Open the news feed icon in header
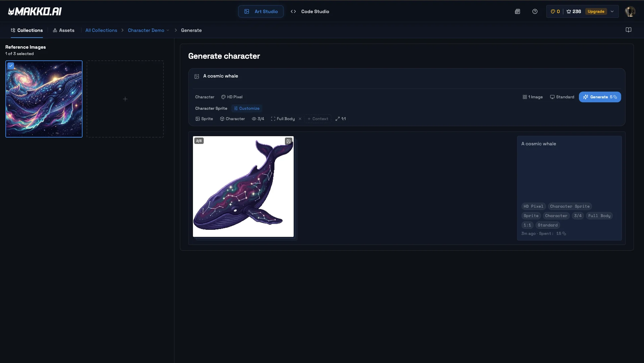Screen dimensions: 644x363 (x=517, y=11)
